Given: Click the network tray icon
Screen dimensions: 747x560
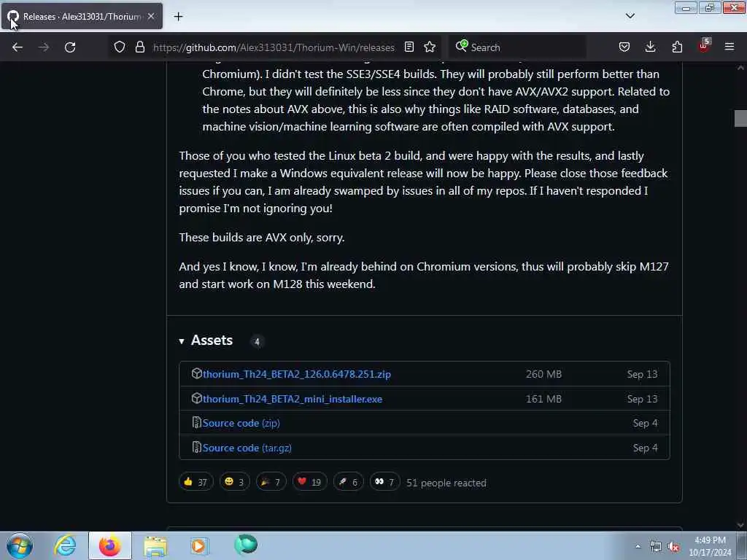Looking at the screenshot, I should 656,547.
